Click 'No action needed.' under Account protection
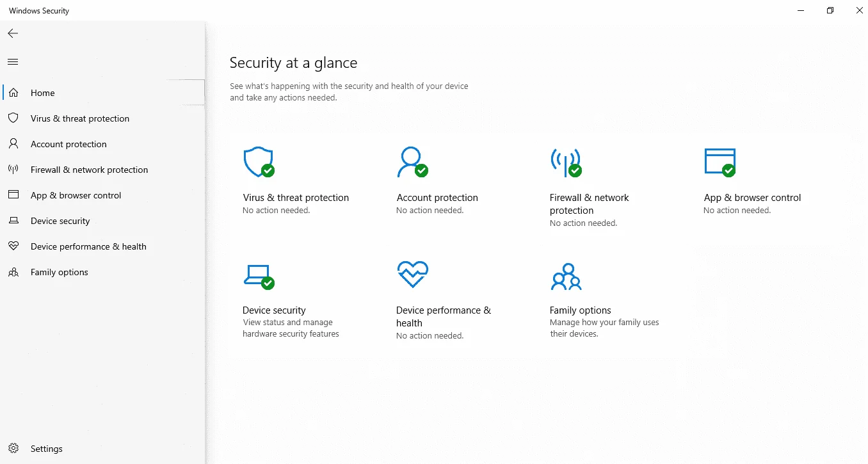The image size is (868, 464). coord(430,211)
